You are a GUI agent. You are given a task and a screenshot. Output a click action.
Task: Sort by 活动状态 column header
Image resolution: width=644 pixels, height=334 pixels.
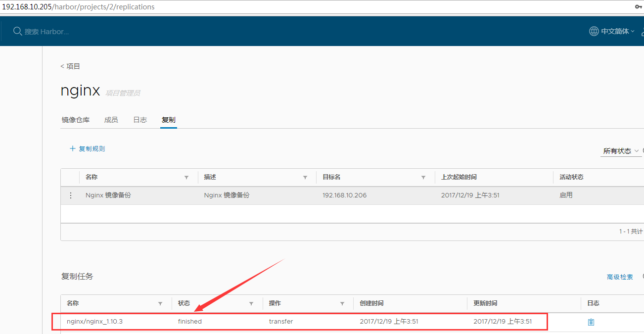pyautogui.click(x=571, y=177)
